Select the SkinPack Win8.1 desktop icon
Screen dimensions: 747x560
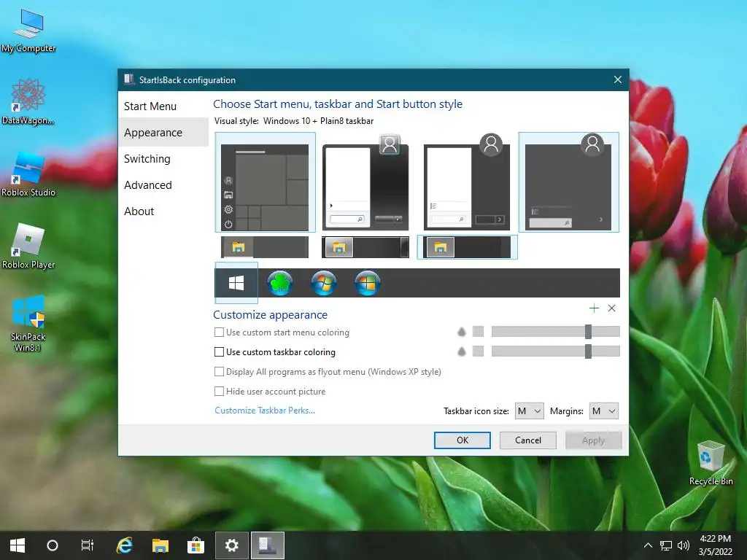pos(28,324)
